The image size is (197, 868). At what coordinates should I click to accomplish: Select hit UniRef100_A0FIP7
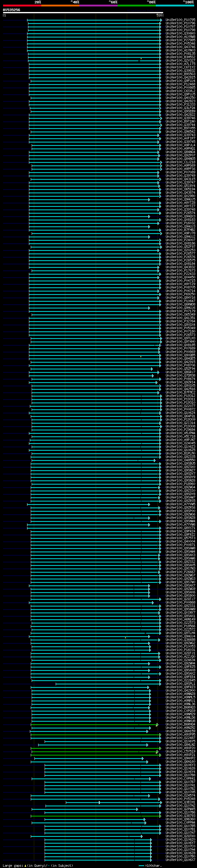pos(180,139)
